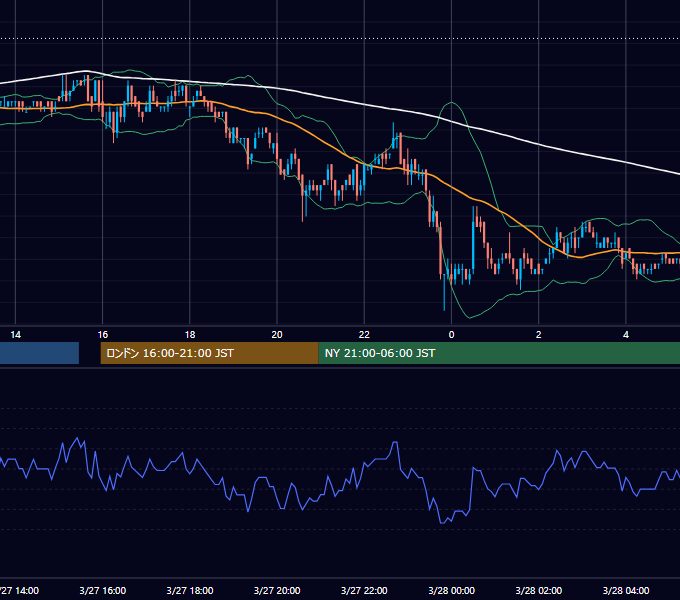The width and height of the screenshot is (680, 600).
Task: Click the 2 hour axis label
Action: click(539, 335)
